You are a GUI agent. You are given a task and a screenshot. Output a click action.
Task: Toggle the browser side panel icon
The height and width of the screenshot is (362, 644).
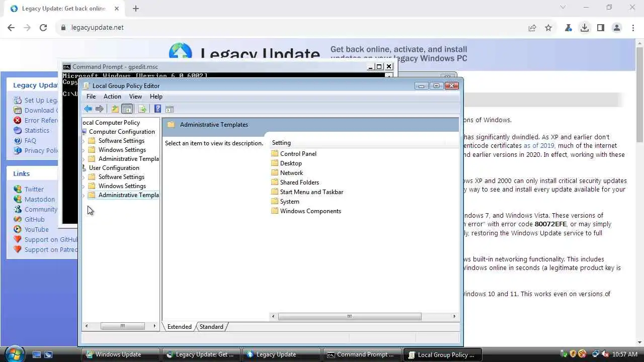tap(601, 28)
